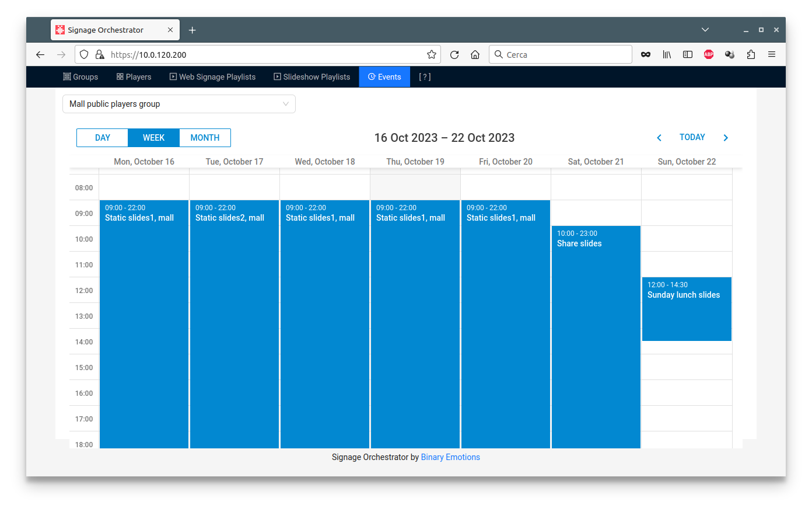
Task: Open a new browser tab
Action: tap(192, 30)
